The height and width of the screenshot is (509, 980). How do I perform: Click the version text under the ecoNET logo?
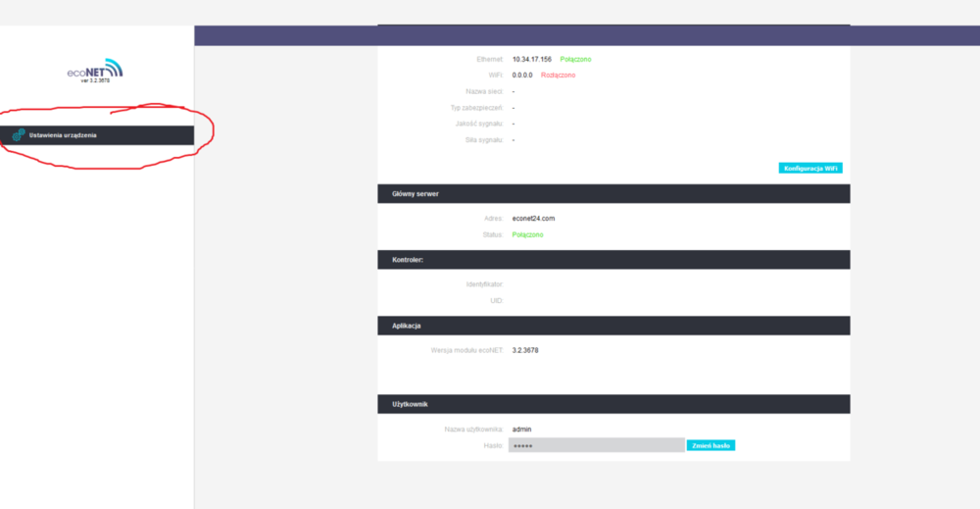95,81
